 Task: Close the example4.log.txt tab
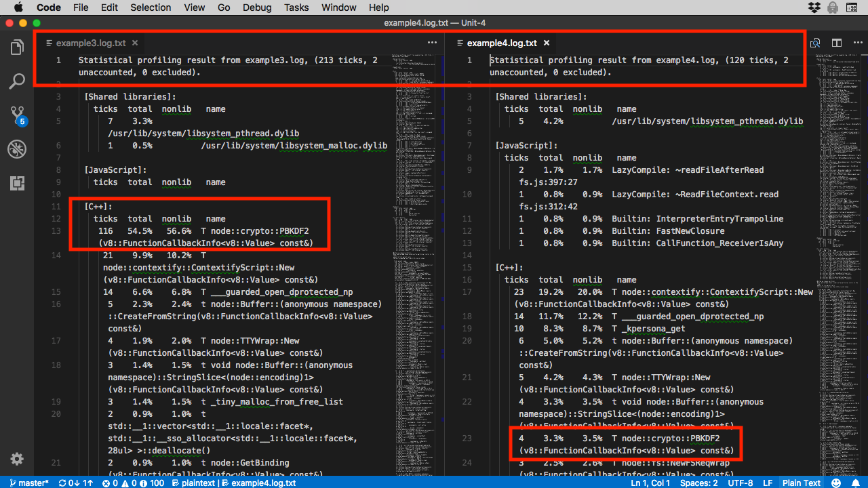[x=547, y=43]
